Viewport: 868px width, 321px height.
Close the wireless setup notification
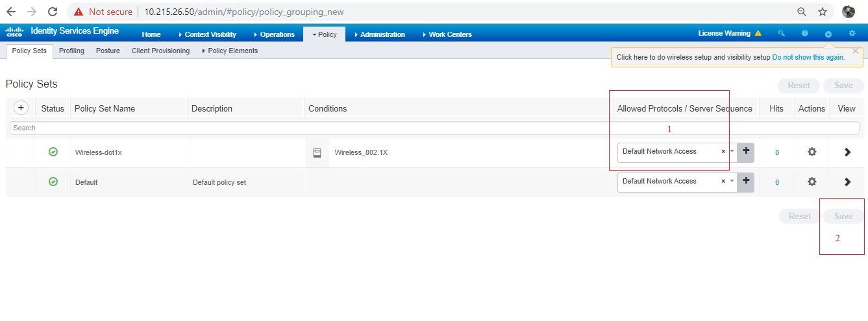856,51
